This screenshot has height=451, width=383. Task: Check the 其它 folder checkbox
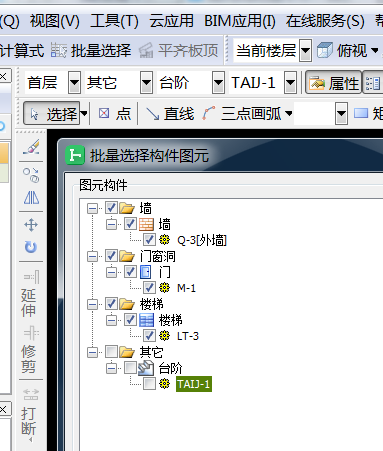[x=111, y=351]
